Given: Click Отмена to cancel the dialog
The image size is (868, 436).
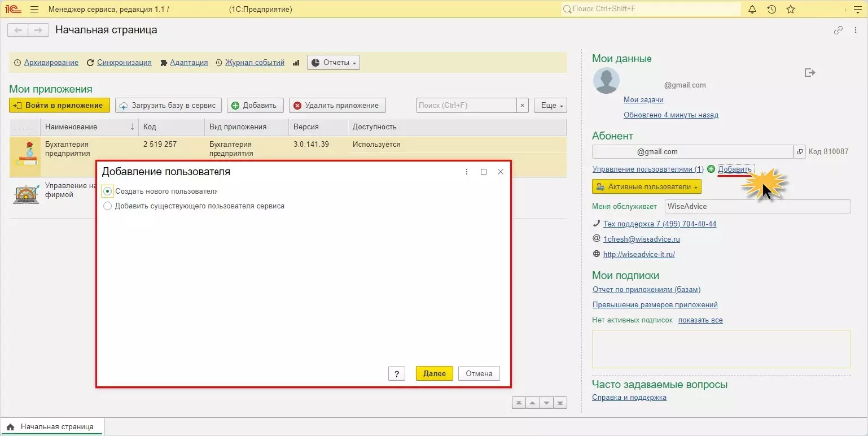Looking at the screenshot, I should tap(479, 373).
